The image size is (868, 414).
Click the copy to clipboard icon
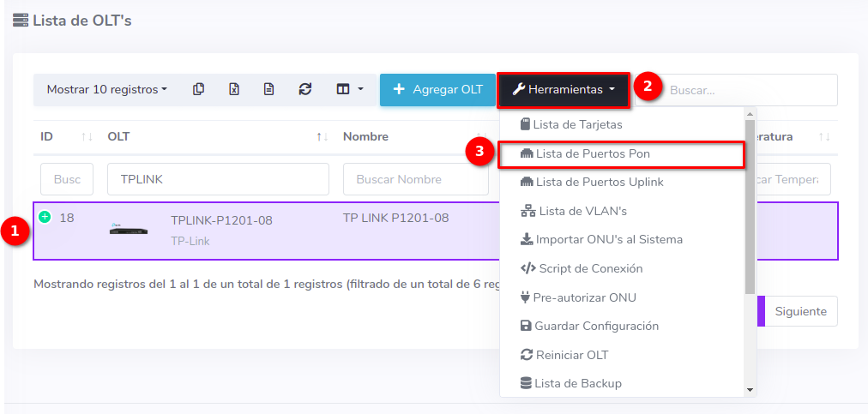pos(199,89)
